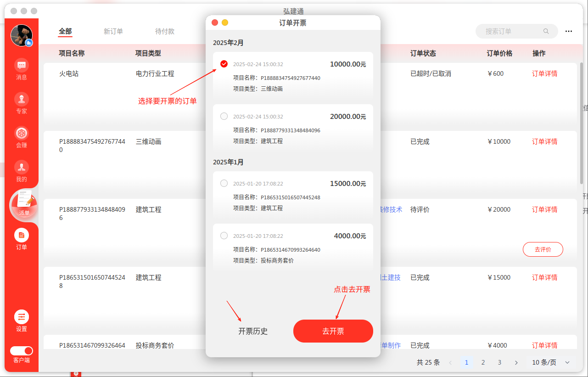This screenshot has height=377, width=588.
Task: Click the 会赚 sidebar icon
Action: [x=22, y=133]
